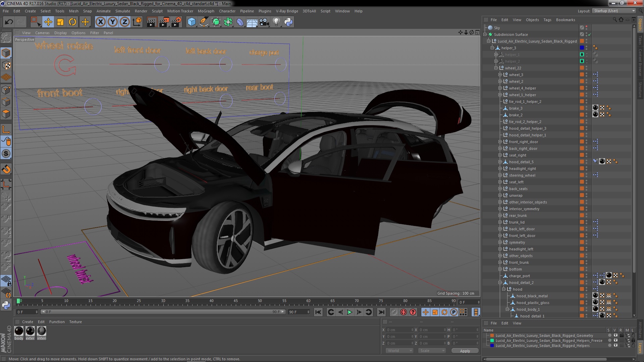Open the V-Ray Bridge menu
This screenshot has height=362, width=644.
[x=287, y=11]
